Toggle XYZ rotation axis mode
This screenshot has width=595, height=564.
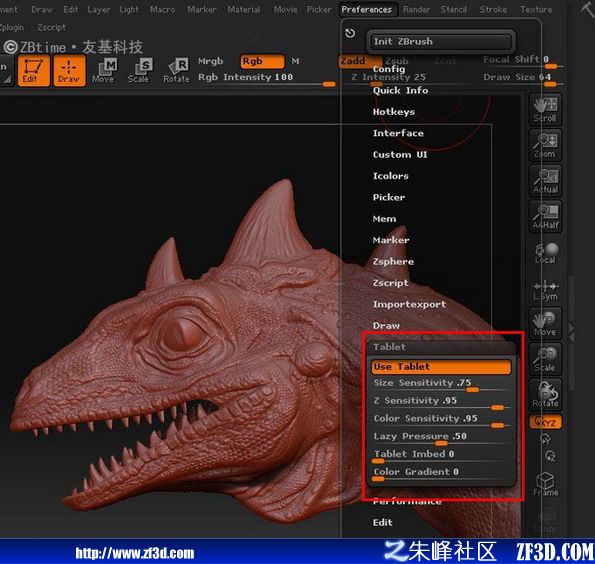(545, 422)
